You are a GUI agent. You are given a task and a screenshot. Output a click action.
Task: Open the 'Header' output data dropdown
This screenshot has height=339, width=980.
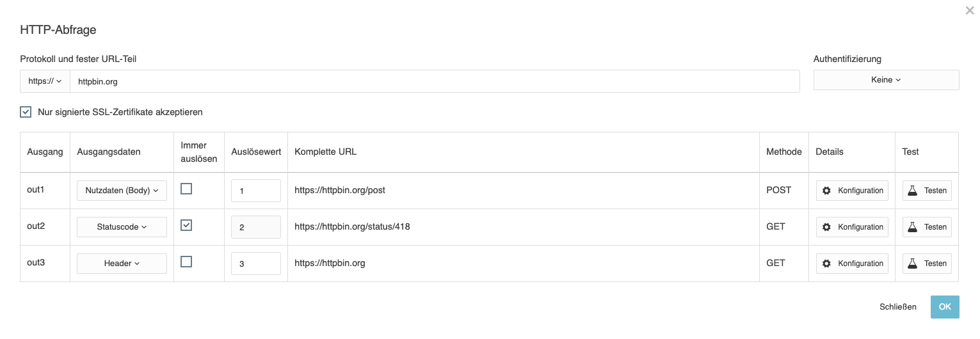[x=122, y=264]
